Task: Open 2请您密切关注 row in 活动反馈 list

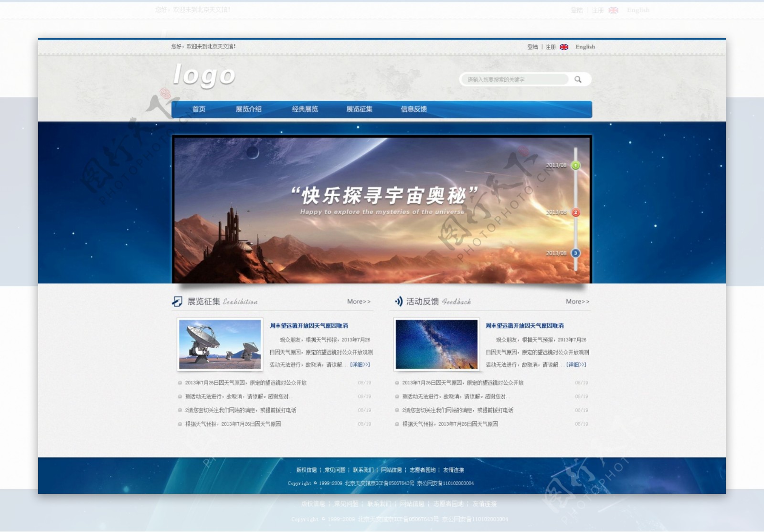Action: click(x=491, y=410)
